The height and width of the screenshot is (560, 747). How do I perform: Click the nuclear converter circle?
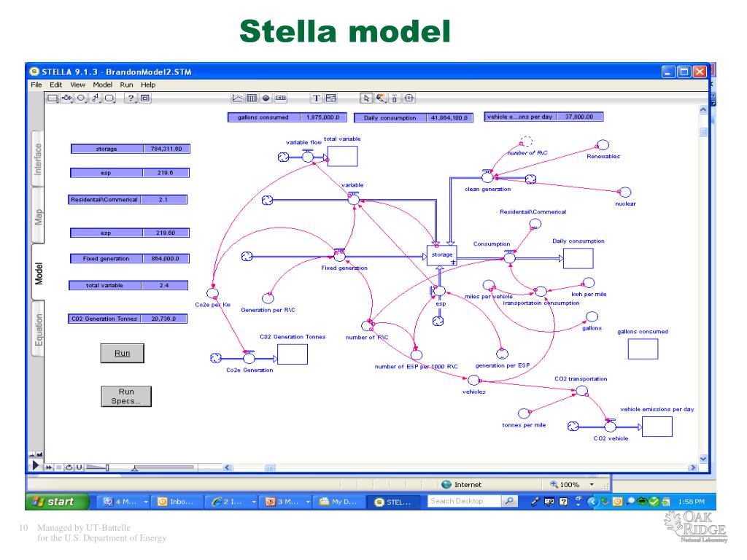point(624,192)
